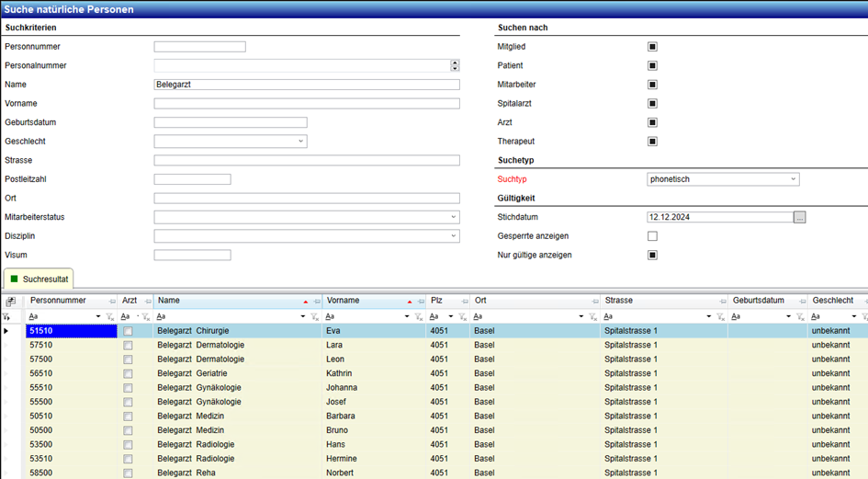Click the pin icon on Name column header
This screenshot has width=868, height=479.
(317, 302)
